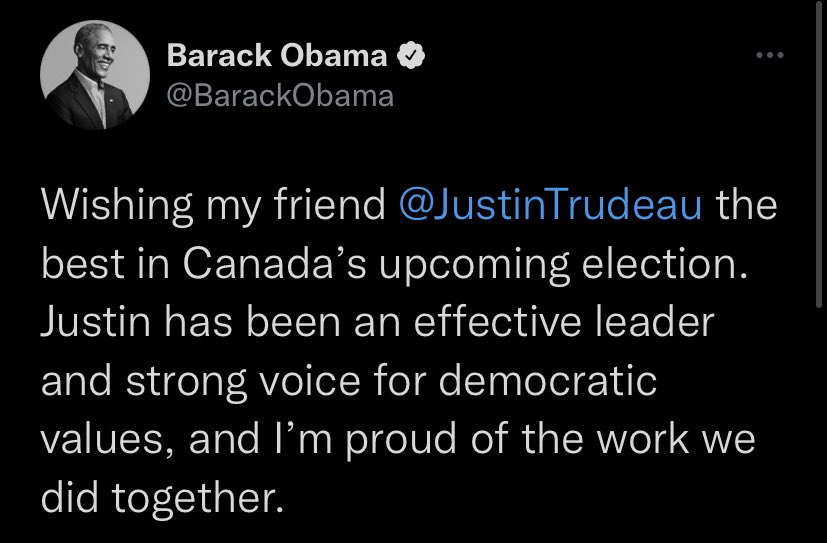Open Barack Obama's profile picture
This screenshot has height=543, width=827.
[88, 76]
